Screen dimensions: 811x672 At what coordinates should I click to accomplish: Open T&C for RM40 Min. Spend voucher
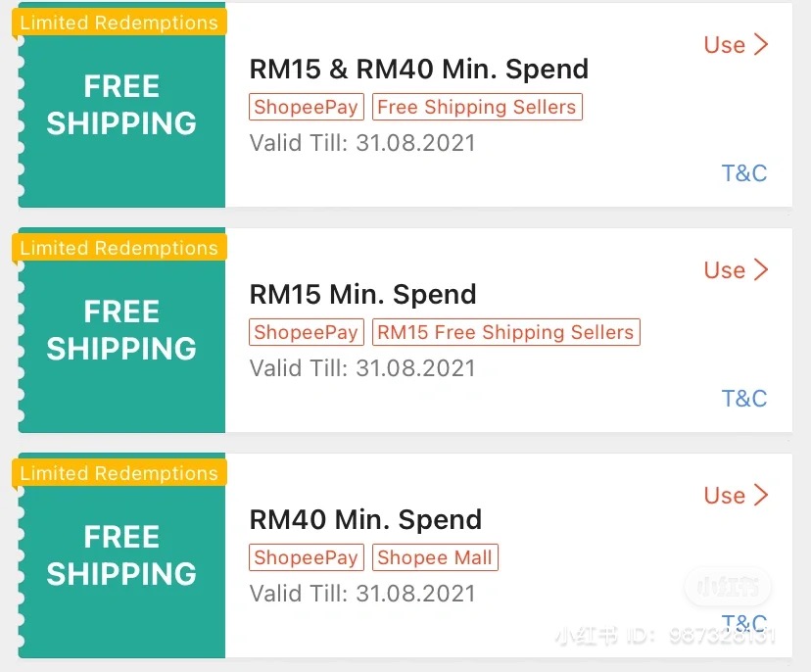tap(743, 623)
